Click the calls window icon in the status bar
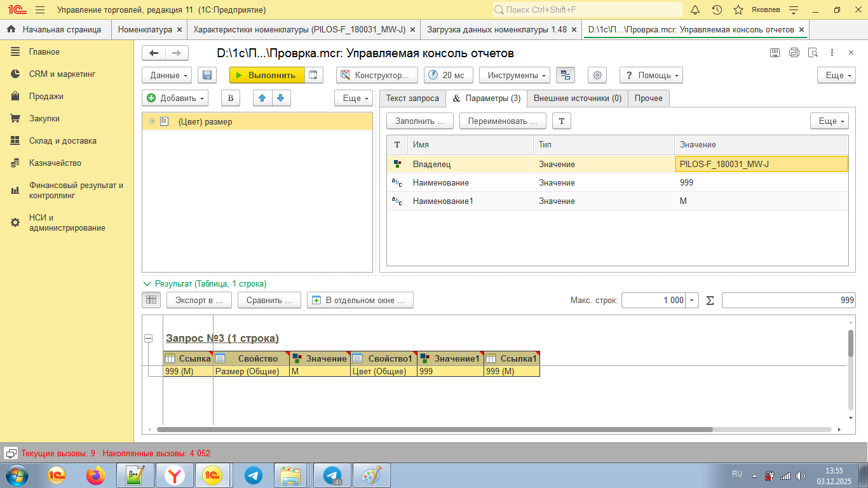Screen dimensions: 868x488 pos(11,453)
